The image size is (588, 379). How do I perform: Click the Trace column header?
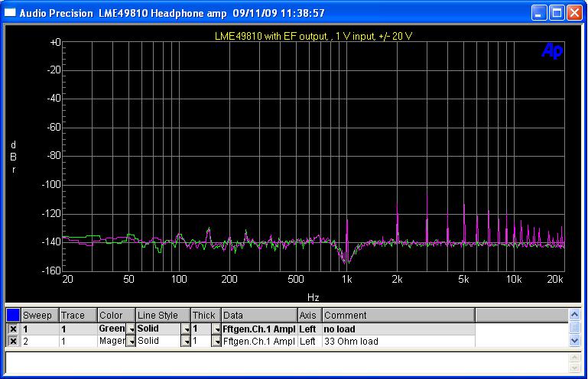pos(79,316)
